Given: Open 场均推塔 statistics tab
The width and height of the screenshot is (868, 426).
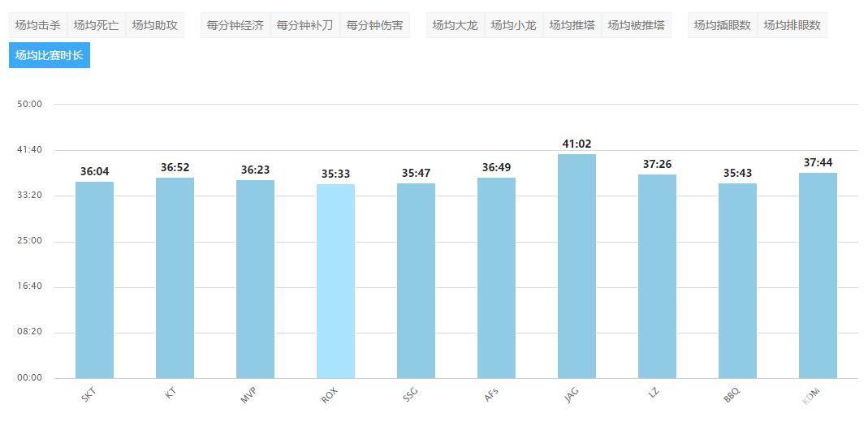Looking at the screenshot, I should click(x=572, y=25).
